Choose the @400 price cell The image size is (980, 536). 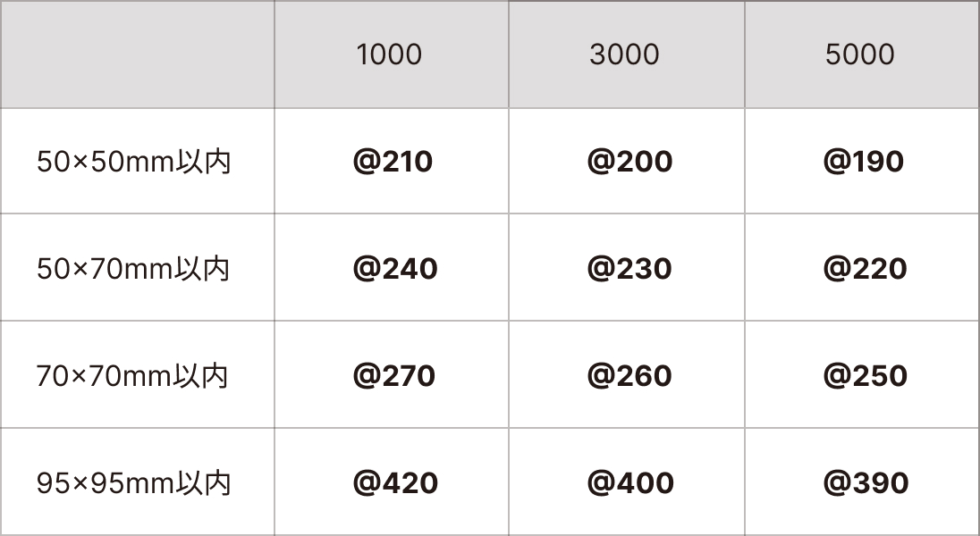coord(630,483)
